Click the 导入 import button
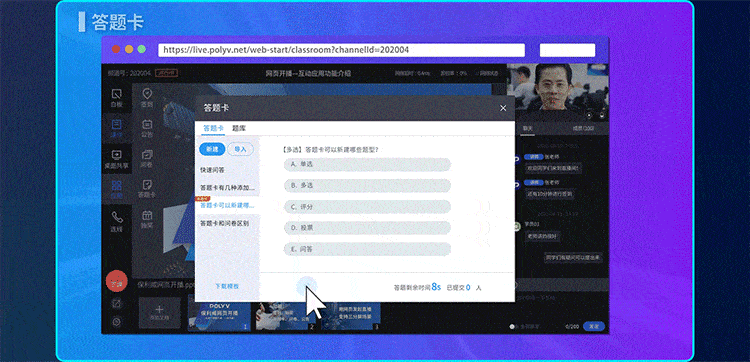Viewport: 750px width, 362px height. pyautogui.click(x=241, y=149)
